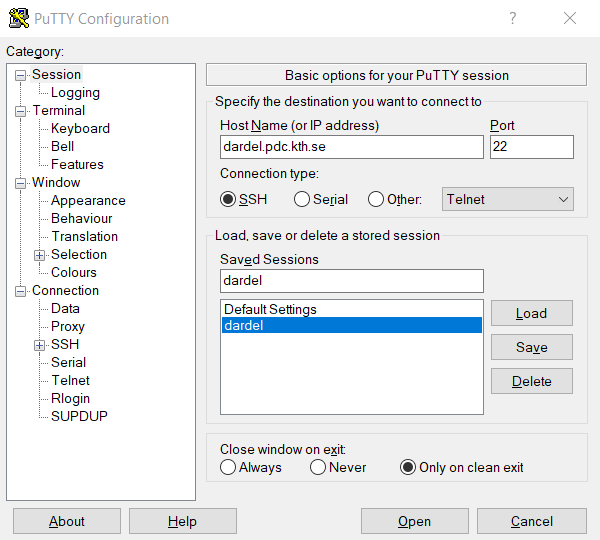Select Default Settings in session list
The width and height of the screenshot is (600, 540).
[x=270, y=309]
